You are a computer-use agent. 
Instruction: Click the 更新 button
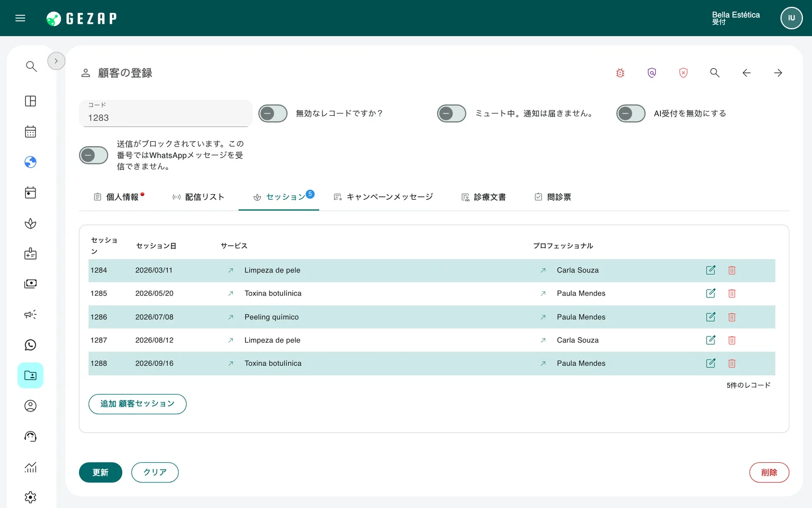coord(100,472)
